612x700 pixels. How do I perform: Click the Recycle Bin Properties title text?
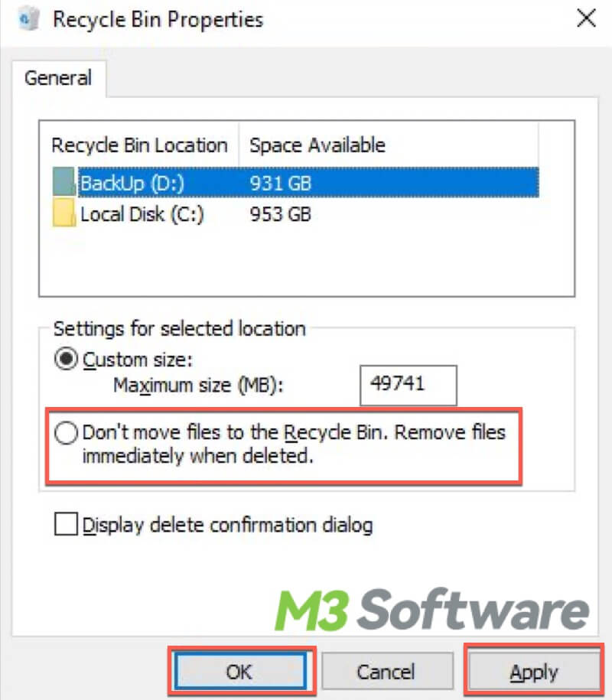click(158, 20)
